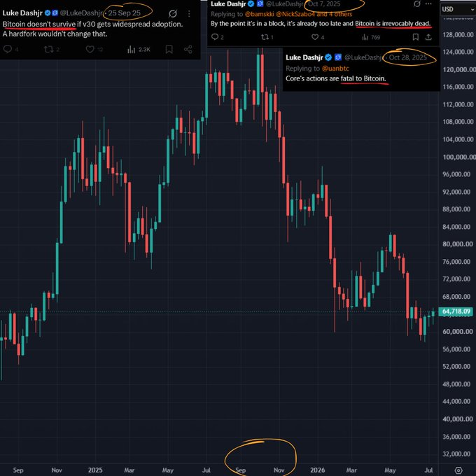Click the 100,000.00 price axis label
The width and height of the screenshot is (476, 476).
click(459, 157)
